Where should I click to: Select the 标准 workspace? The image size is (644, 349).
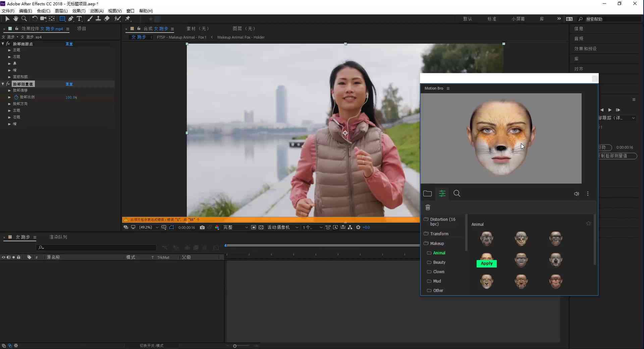(x=492, y=19)
